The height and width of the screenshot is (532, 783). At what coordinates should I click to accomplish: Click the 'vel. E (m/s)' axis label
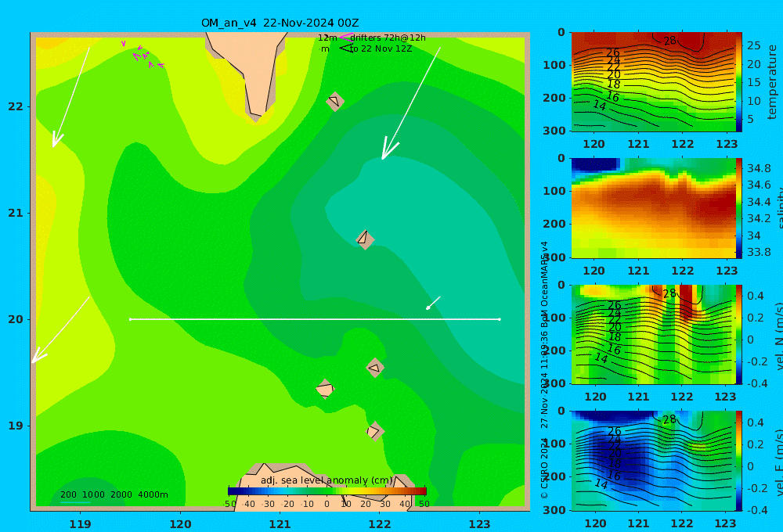coord(778,462)
